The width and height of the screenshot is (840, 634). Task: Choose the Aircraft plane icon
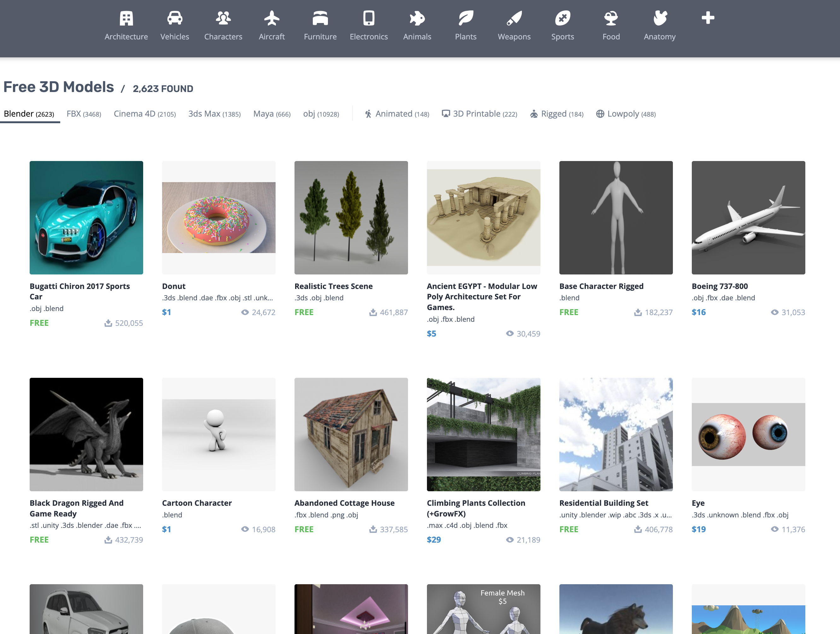(x=271, y=18)
